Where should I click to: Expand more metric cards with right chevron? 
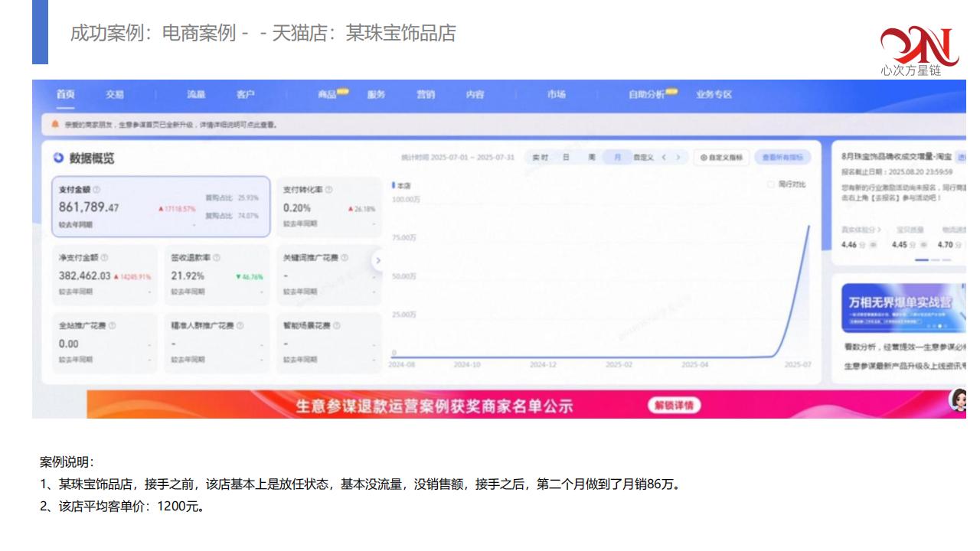pyautogui.click(x=377, y=261)
